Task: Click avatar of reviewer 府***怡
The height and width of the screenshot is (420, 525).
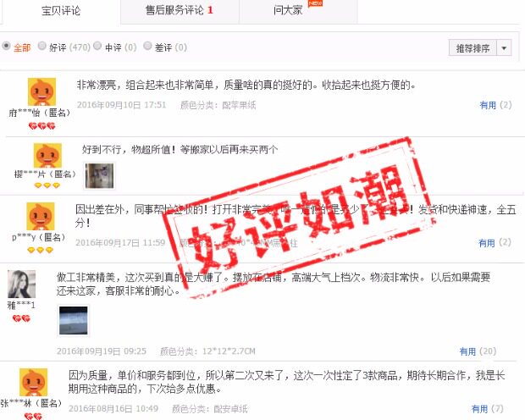Action: click(x=41, y=91)
